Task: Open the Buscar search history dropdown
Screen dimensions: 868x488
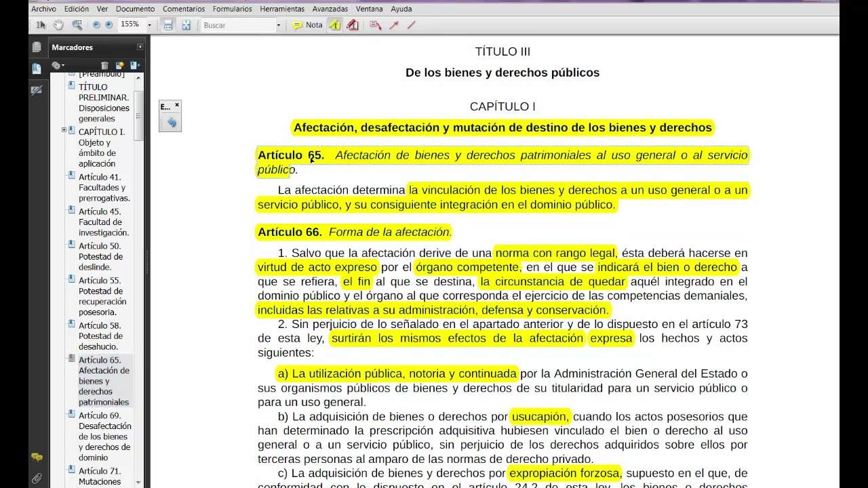Action: 278,25
